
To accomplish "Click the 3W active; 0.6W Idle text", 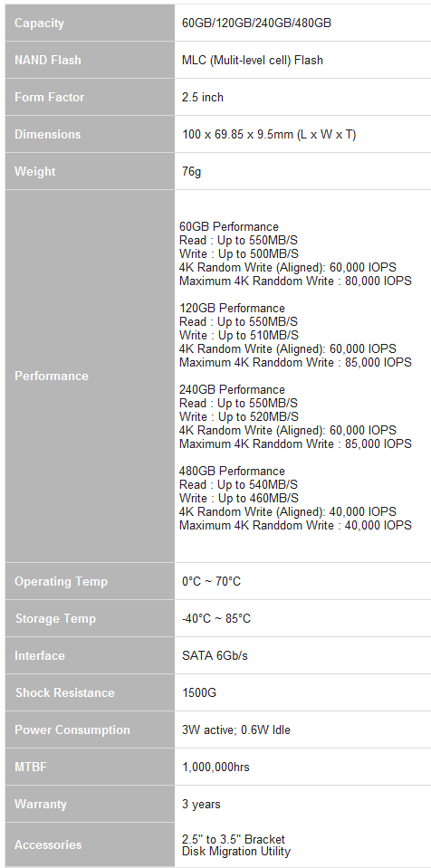I will [236, 730].
